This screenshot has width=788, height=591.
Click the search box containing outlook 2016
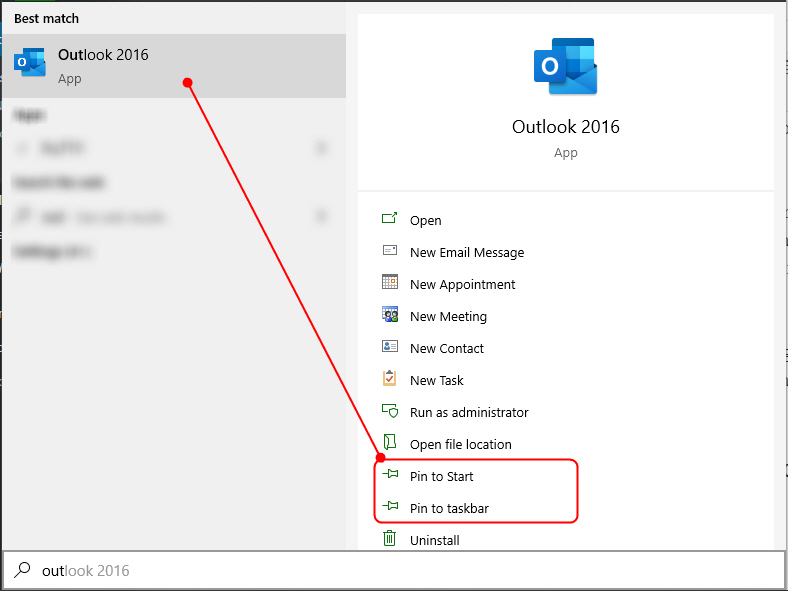click(394, 570)
